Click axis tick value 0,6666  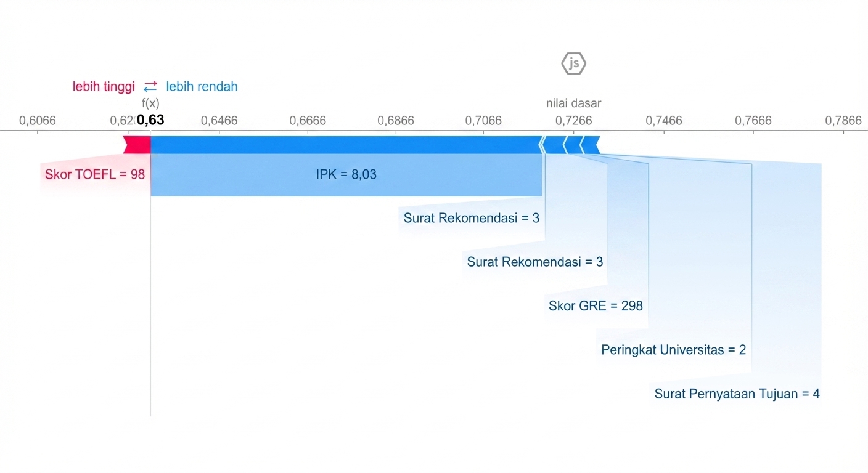tap(308, 121)
